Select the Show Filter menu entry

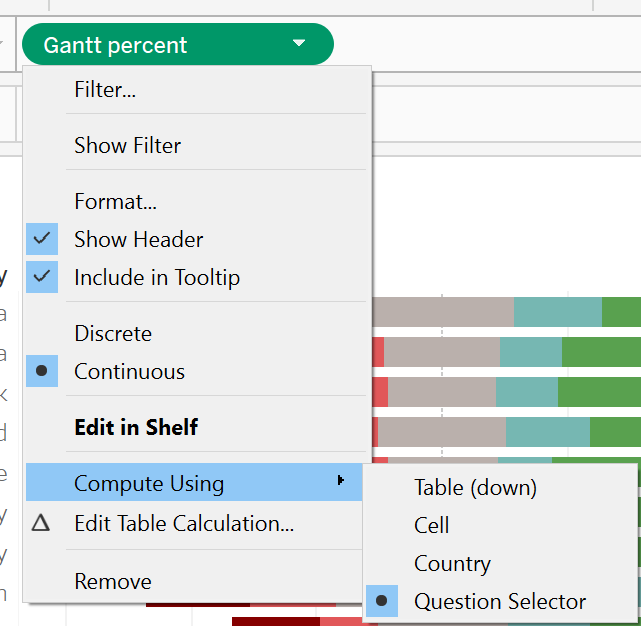click(x=127, y=146)
